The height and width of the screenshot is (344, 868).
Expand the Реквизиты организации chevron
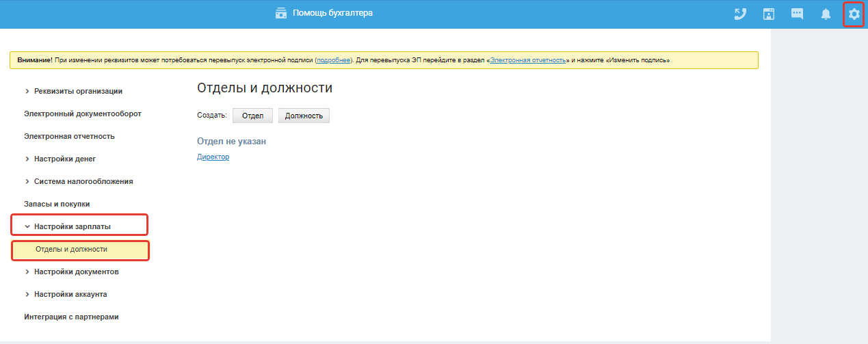pyautogui.click(x=27, y=91)
